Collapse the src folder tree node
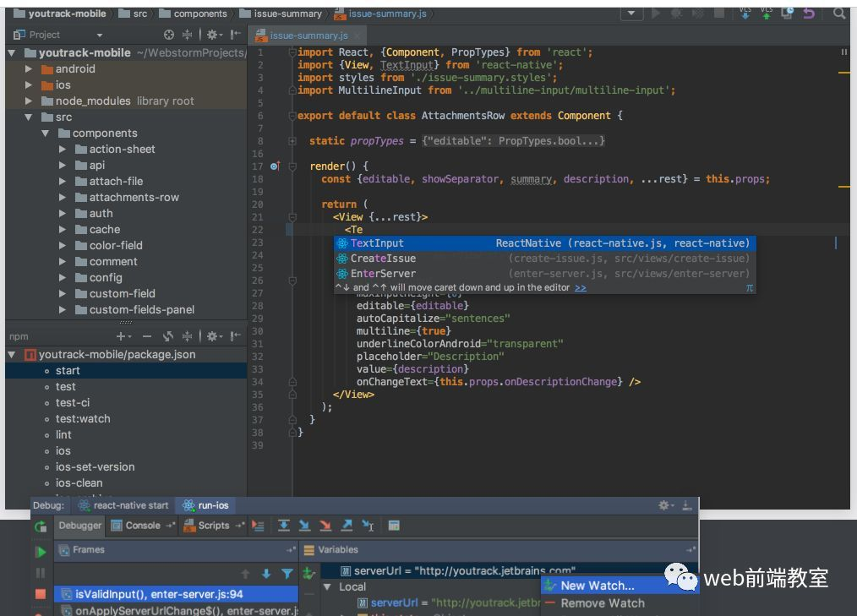This screenshot has height=616, width=857. [x=29, y=117]
